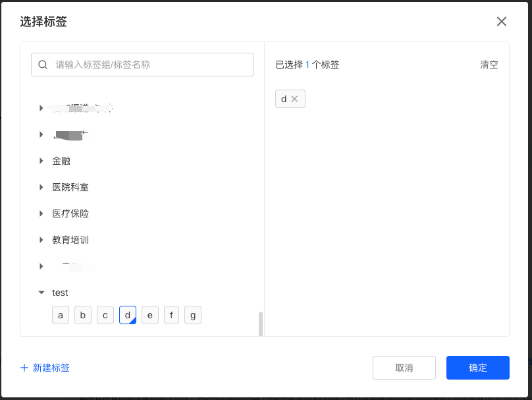The width and height of the screenshot is (532, 400).
Task: Remove selected tag d via its x icon
Action: pos(294,99)
